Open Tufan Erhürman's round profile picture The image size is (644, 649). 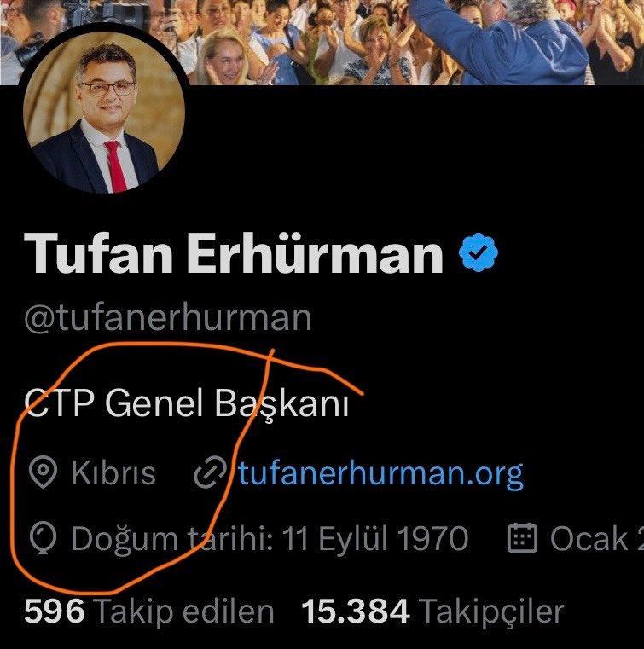104,113
